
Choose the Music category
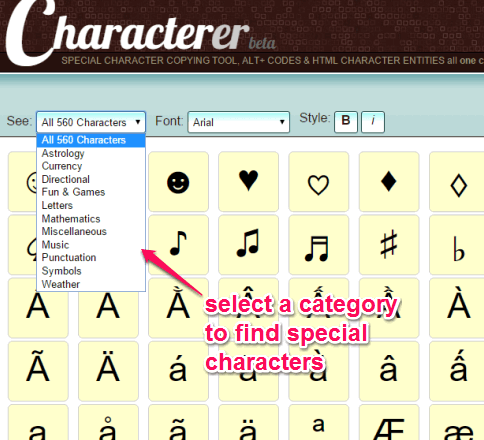pos(91,245)
